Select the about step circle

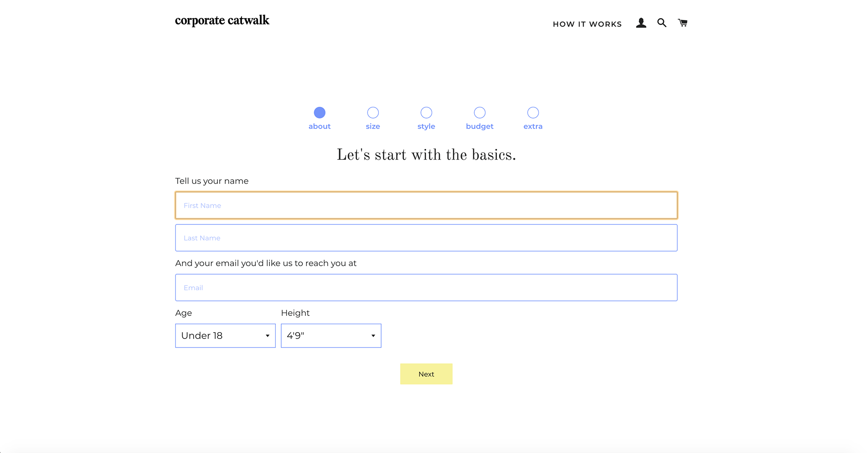320,112
